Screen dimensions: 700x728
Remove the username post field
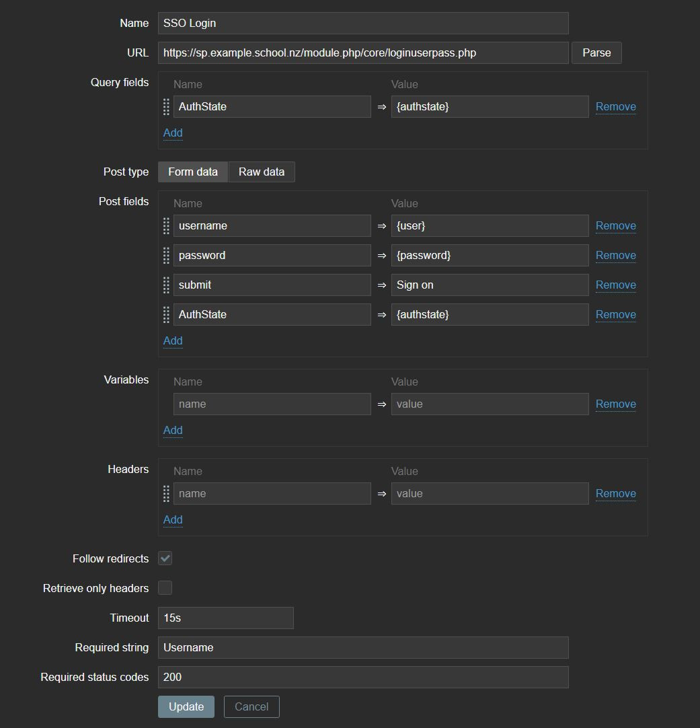point(615,226)
